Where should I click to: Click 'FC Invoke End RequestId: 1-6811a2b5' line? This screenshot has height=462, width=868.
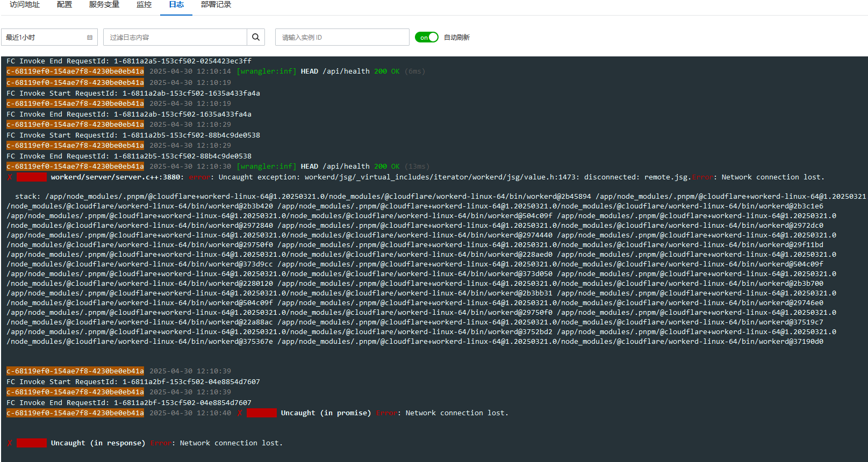click(x=129, y=156)
